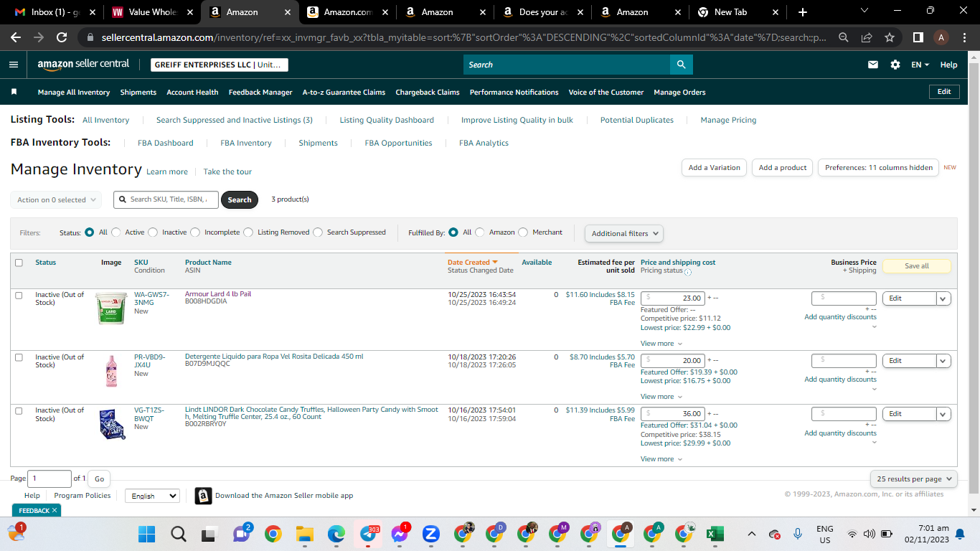Open the 25 results per page dropdown
The image size is (980, 551).
(x=914, y=479)
